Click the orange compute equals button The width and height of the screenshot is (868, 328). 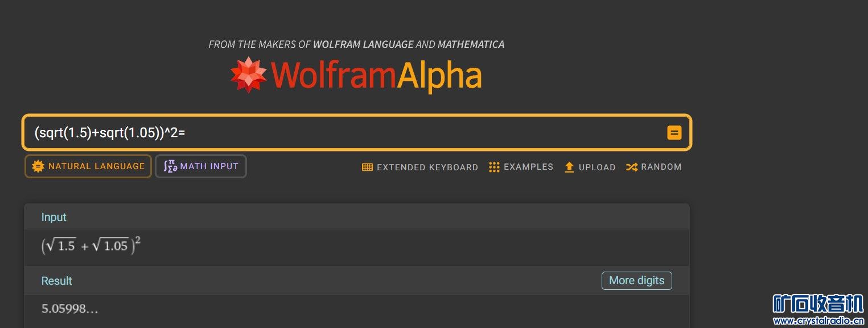tap(674, 133)
